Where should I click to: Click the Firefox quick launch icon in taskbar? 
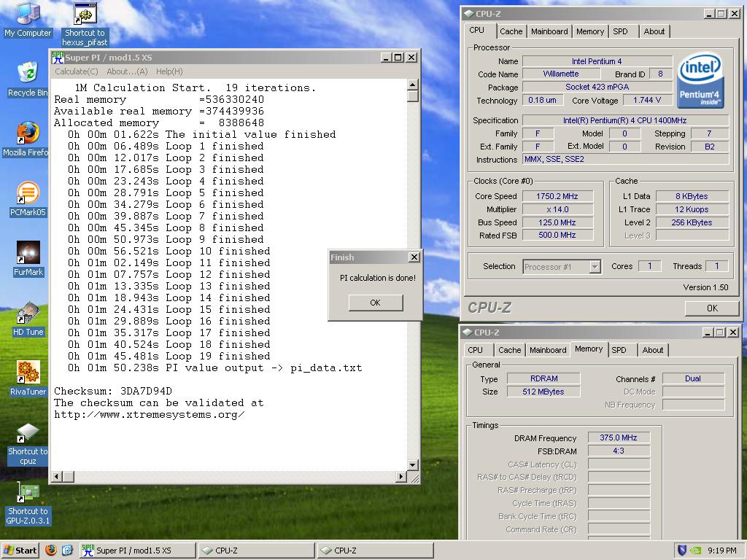tap(51, 550)
